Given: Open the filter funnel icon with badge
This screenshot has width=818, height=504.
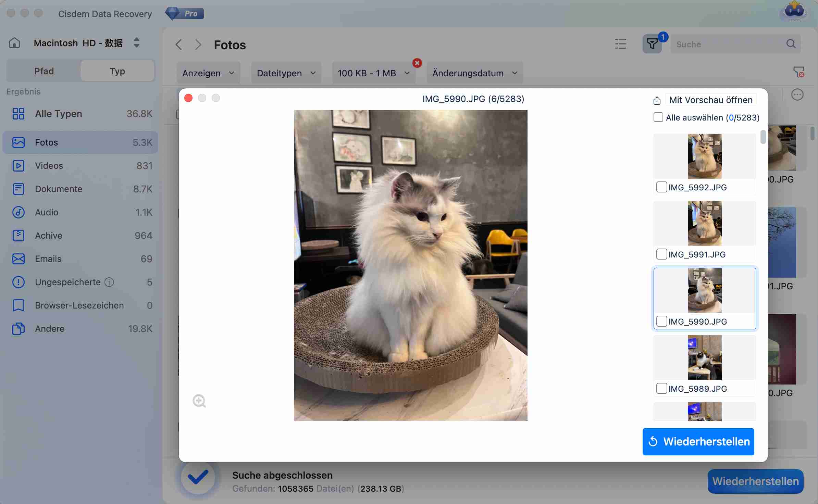Looking at the screenshot, I should point(652,44).
